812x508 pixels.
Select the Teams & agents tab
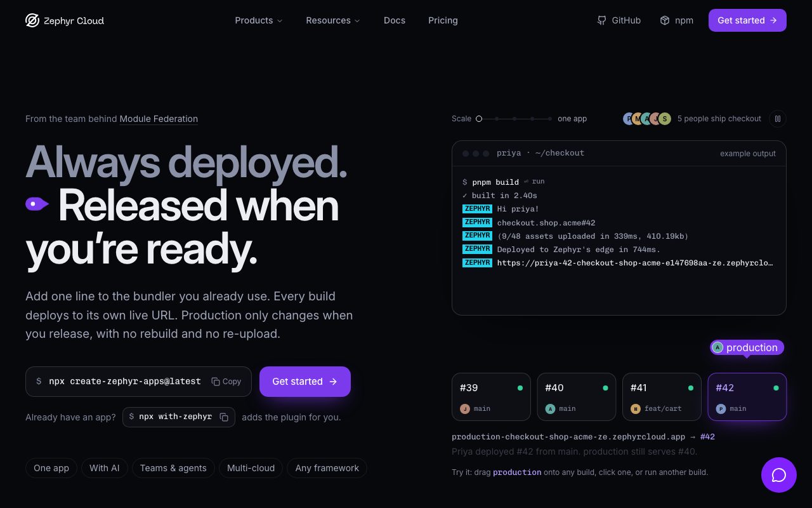click(173, 468)
